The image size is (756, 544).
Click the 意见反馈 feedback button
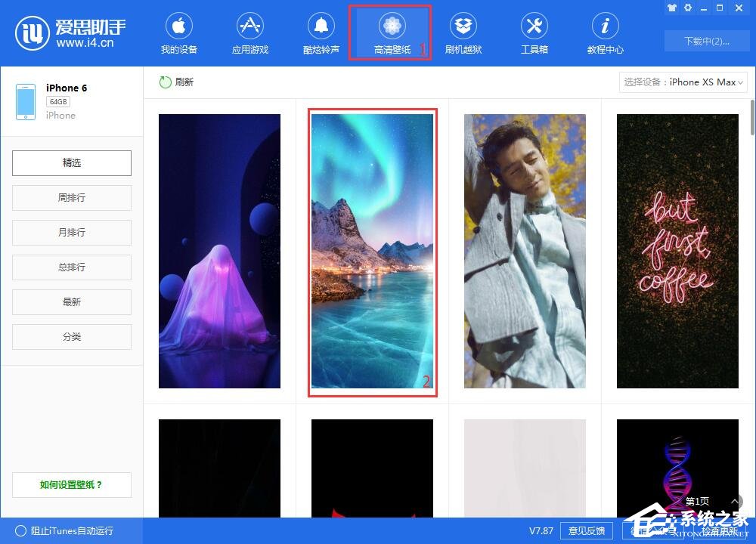click(587, 531)
